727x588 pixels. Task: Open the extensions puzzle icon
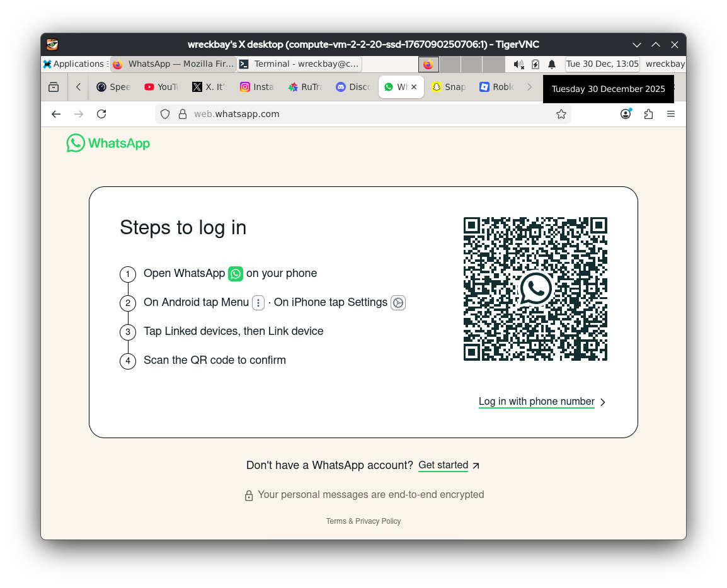[x=648, y=114]
